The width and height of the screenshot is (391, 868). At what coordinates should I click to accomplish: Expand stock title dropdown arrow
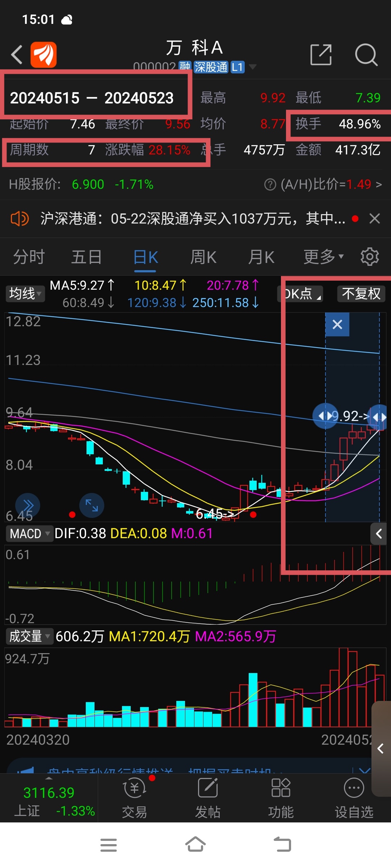(253, 67)
